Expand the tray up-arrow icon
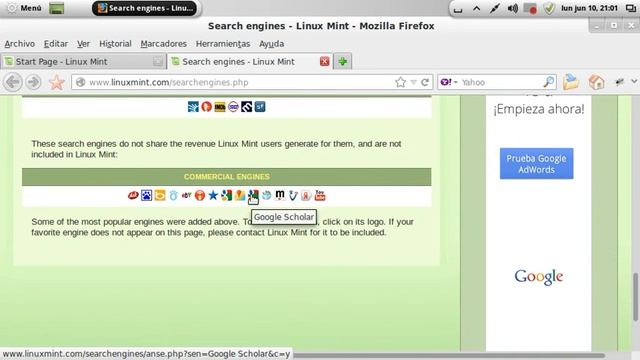 point(476,8)
